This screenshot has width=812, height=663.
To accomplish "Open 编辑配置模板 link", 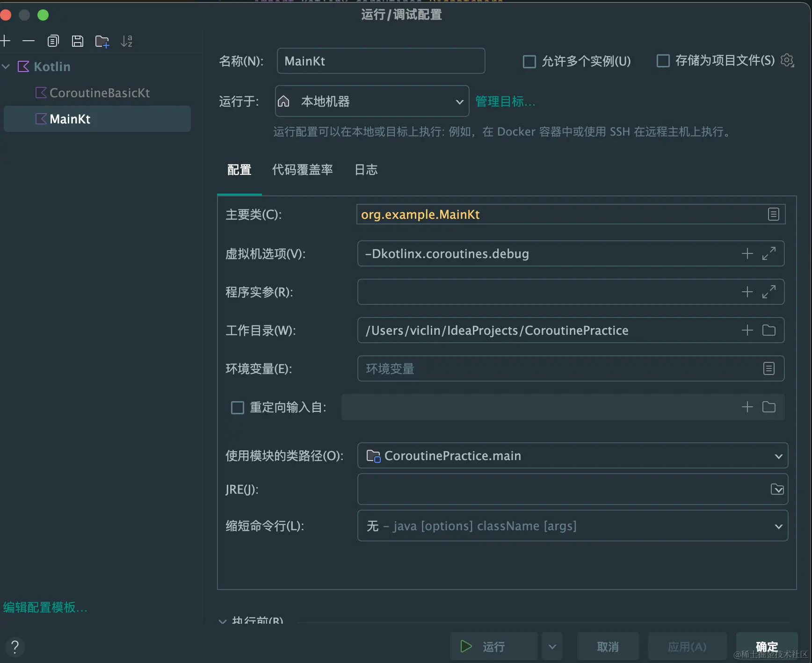I will [x=45, y=607].
